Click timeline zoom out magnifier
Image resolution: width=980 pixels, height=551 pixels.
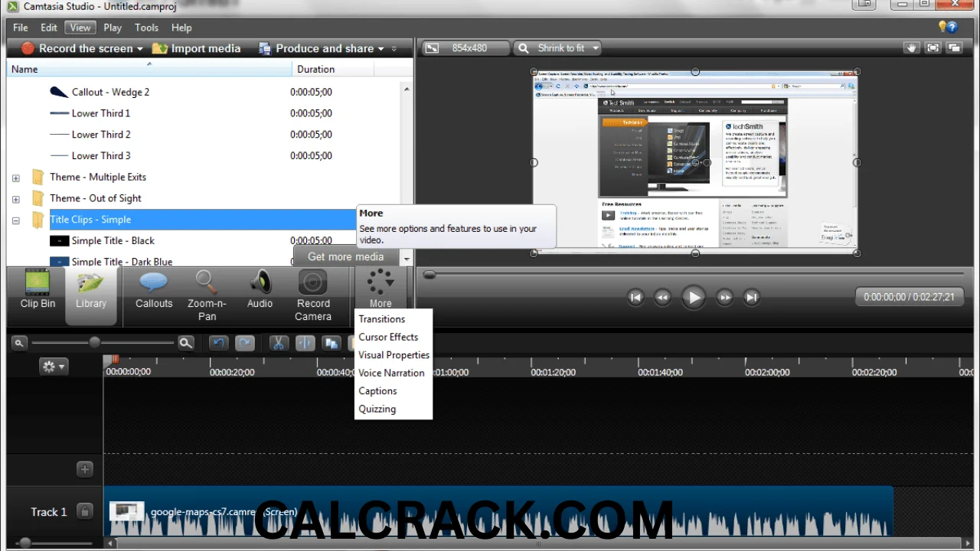pyautogui.click(x=19, y=344)
